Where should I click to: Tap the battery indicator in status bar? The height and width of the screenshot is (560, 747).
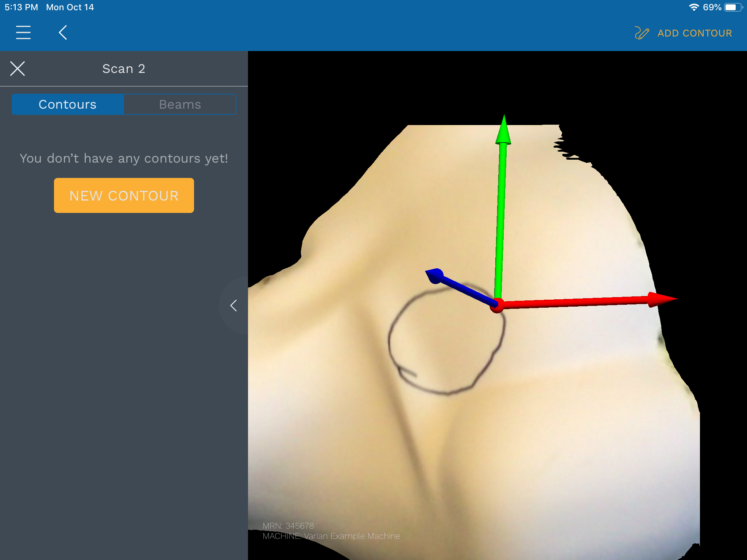(732, 7)
